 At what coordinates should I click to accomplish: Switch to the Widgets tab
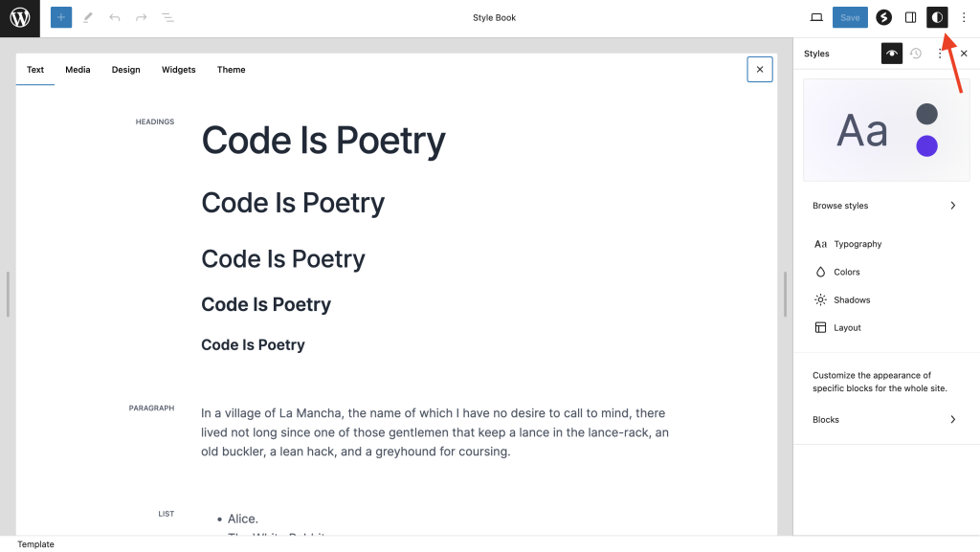point(178,70)
